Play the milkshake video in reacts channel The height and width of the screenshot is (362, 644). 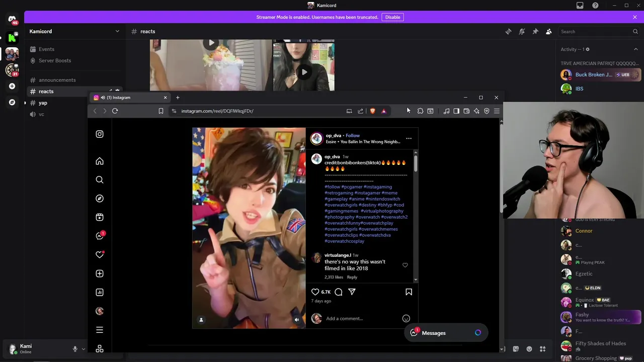click(x=212, y=43)
